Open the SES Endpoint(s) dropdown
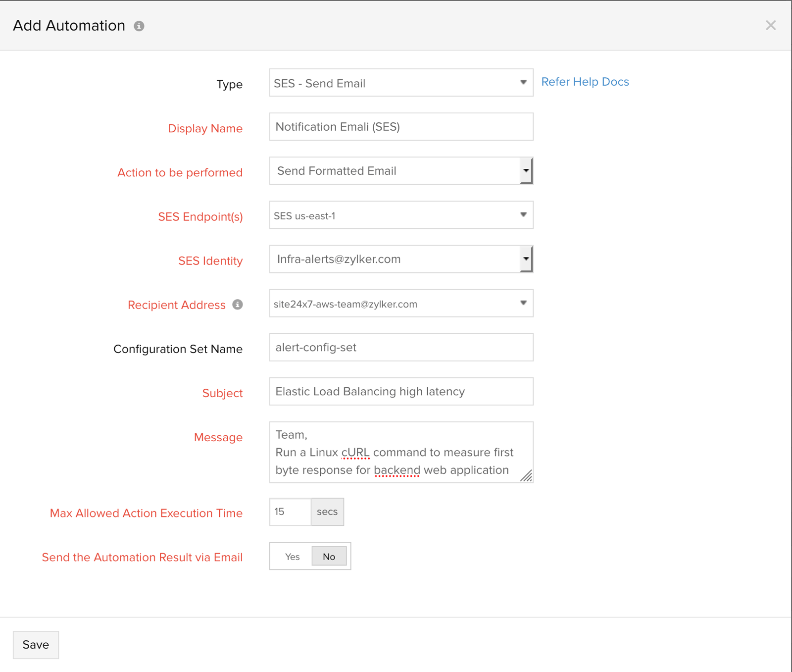Viewport: 792px width, 672px height. point(400,215)
